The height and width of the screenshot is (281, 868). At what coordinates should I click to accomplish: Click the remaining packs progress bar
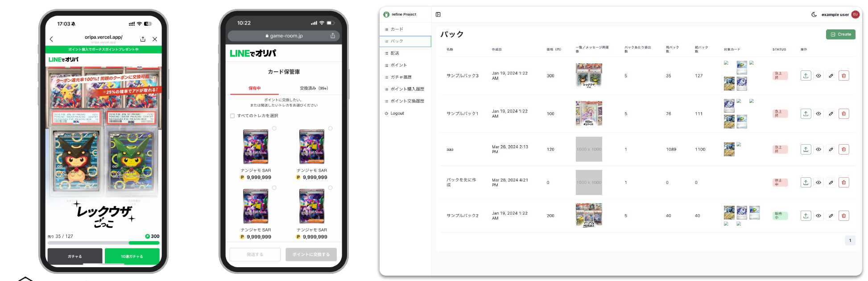103,243
